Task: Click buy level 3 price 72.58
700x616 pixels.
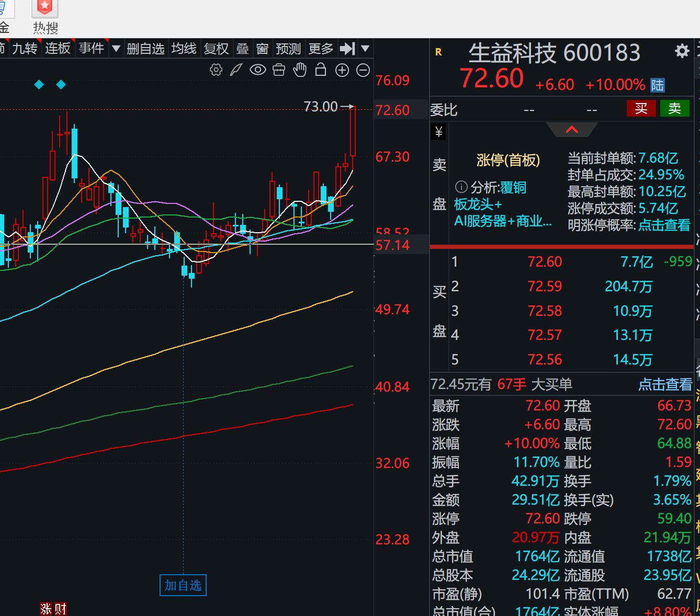Action: point(545,311)
